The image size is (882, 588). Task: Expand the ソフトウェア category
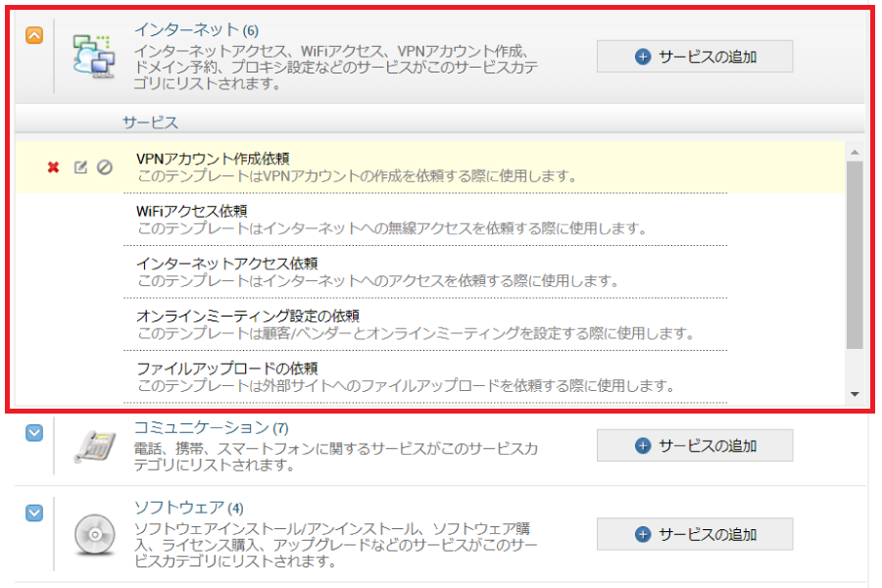pos(34,513)
